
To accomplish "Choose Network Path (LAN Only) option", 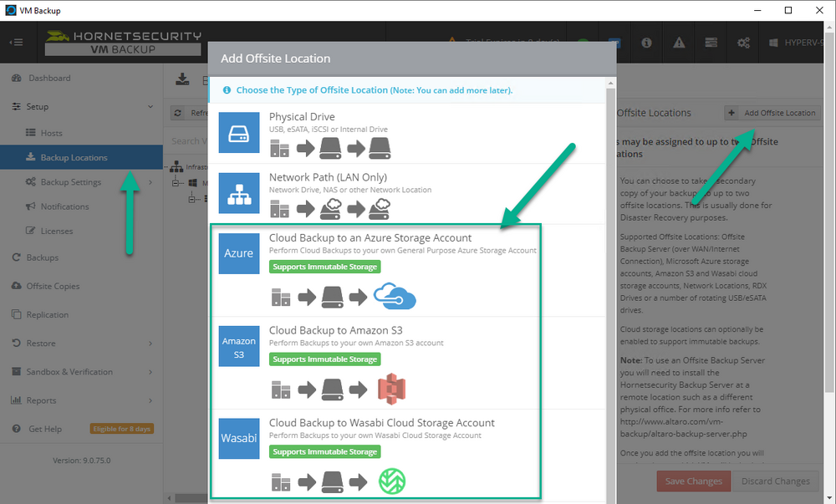I will tap(328, 177).
